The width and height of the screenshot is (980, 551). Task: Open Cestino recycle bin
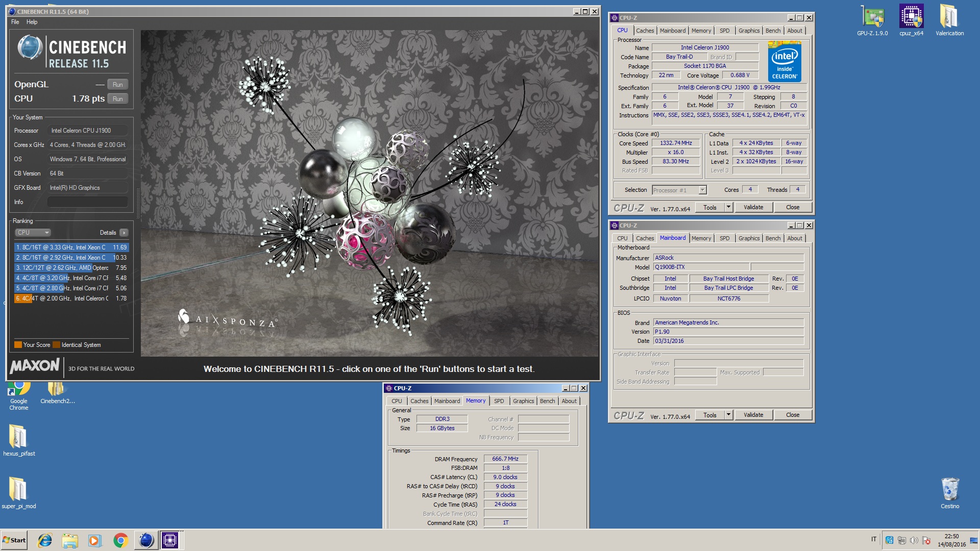point(950,493)
